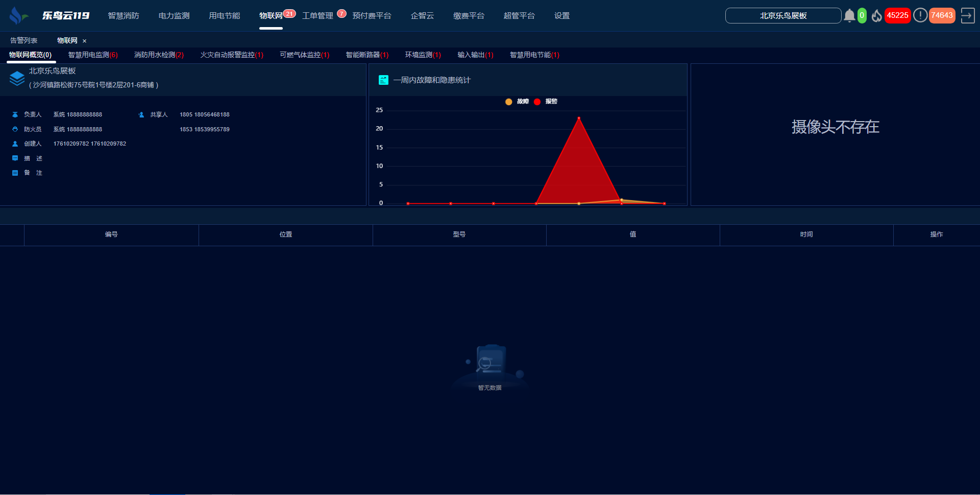This screenshot has height=495, width=980.
Task: Click the alarm bell notification icon
Action: pos(849,16)
